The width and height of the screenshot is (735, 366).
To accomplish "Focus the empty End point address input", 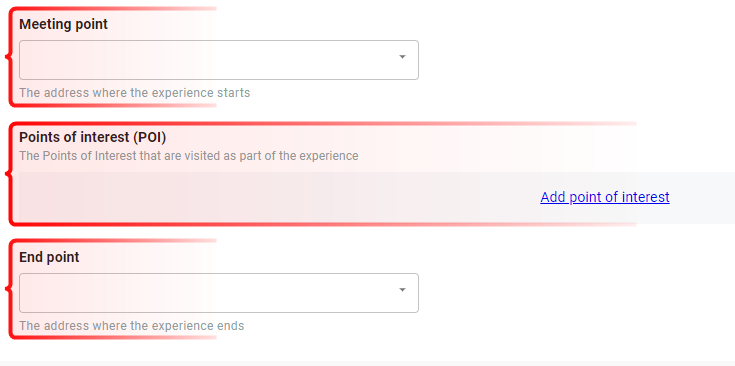I will [206, 293].
